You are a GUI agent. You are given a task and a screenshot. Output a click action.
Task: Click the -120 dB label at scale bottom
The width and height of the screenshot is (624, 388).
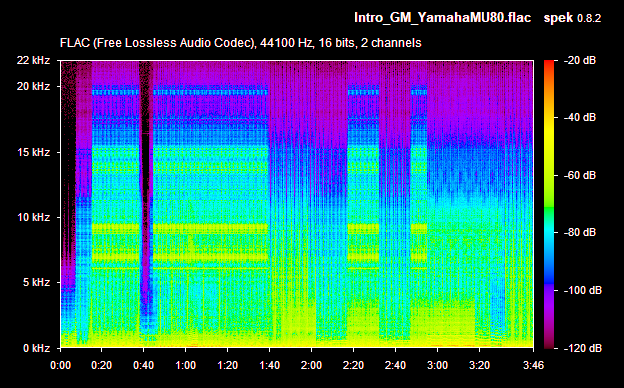tap(583, 348)
